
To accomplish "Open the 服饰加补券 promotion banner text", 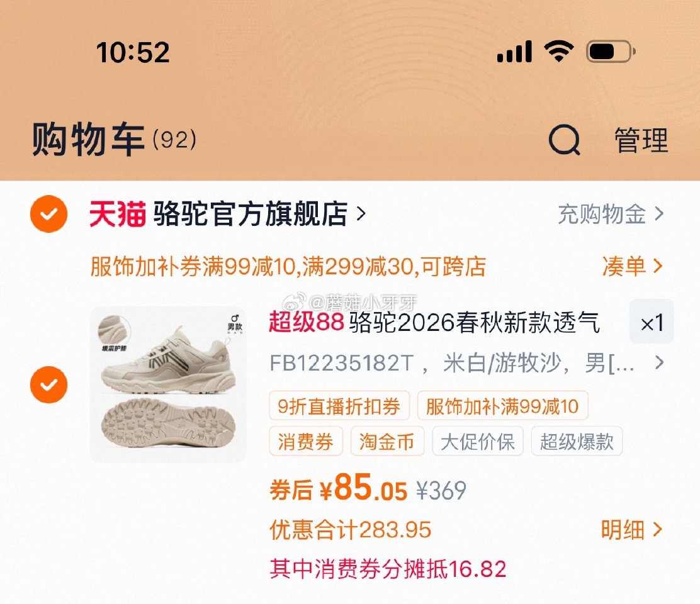I will (x=283, y=267).
